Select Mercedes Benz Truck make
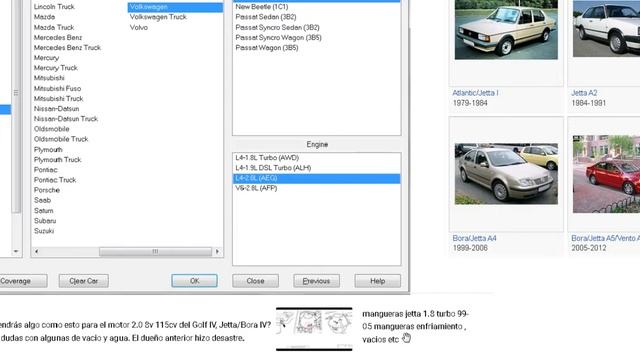This screenshot has height=360, width=640. tap(67, 48)
